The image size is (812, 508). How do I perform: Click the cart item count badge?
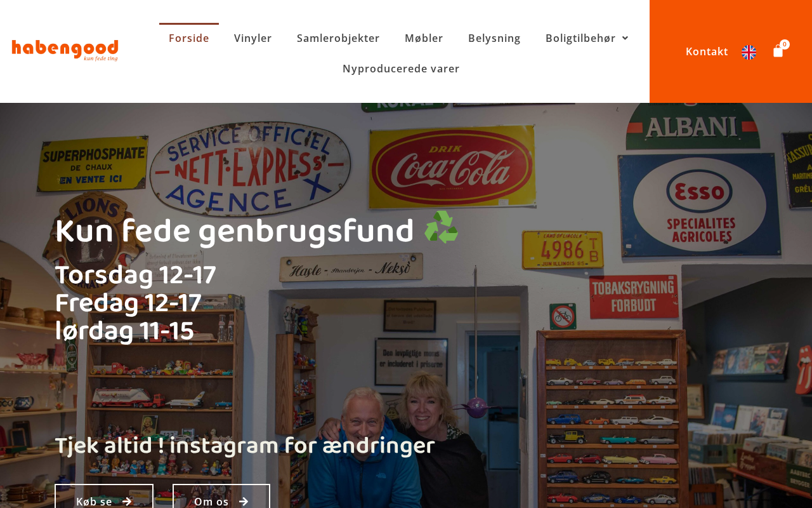785,44
